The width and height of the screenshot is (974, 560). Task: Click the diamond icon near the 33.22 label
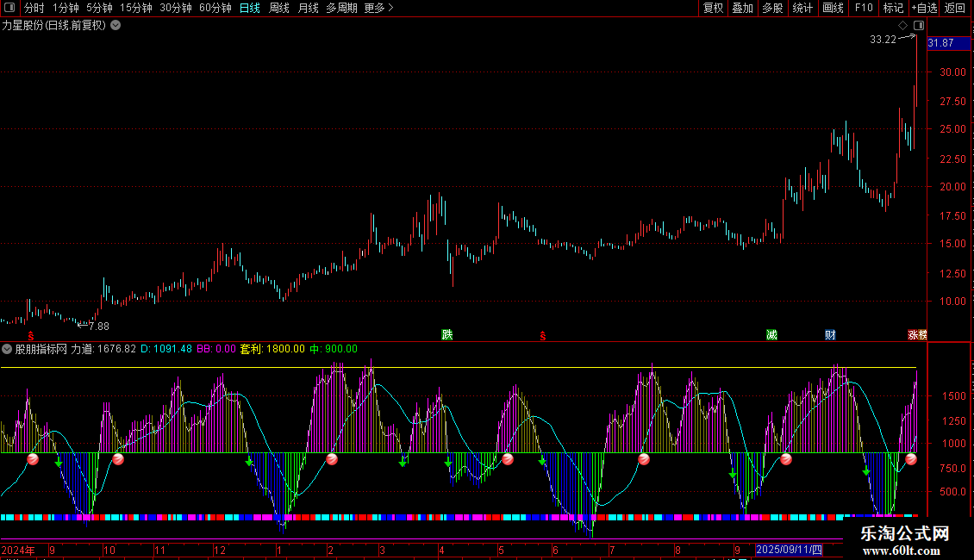pyautogui.click(x=903, y=26)
